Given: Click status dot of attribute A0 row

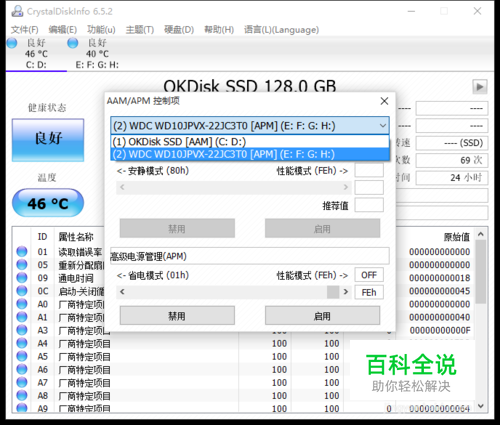Looking at the screenshot, I should tap(22, 304).
